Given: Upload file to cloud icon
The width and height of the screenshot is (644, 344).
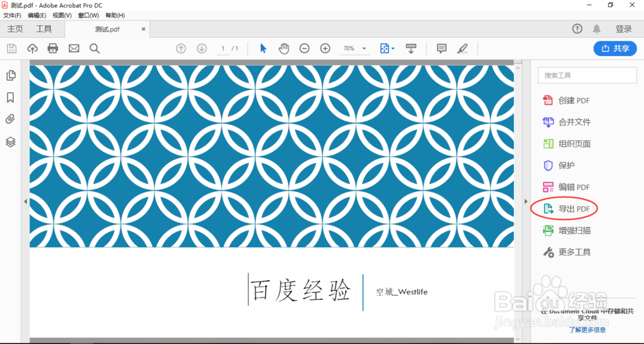Looking at the screenshot, I should click(32, 48).
